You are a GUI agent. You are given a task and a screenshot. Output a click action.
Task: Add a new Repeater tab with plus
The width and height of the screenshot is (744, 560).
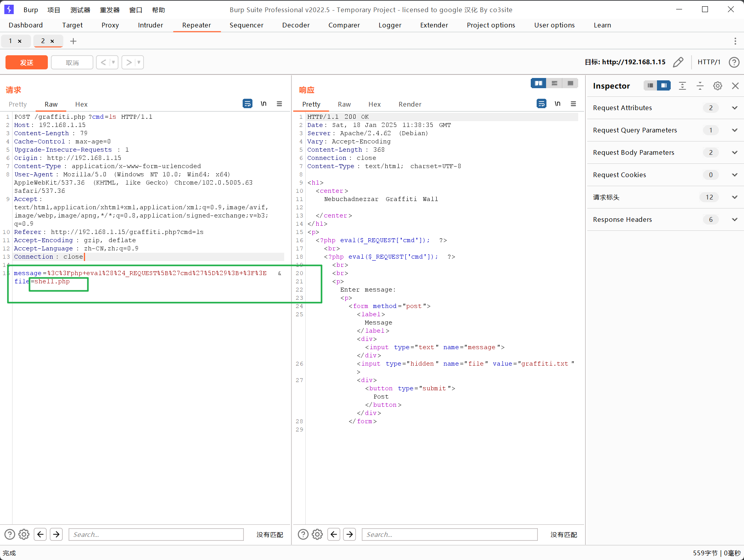coord(73,41)
